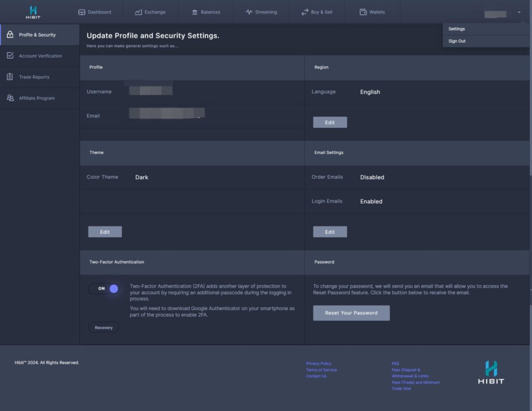Screen dimensions: 532x411
Task: Click the Hibit logo in header
Action: point(33,12)
